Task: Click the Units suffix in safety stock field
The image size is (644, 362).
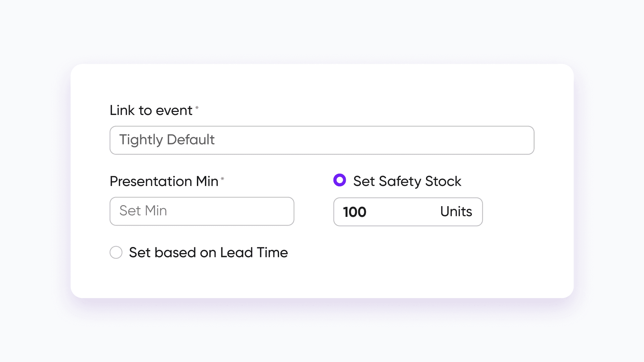Action: 456,212
